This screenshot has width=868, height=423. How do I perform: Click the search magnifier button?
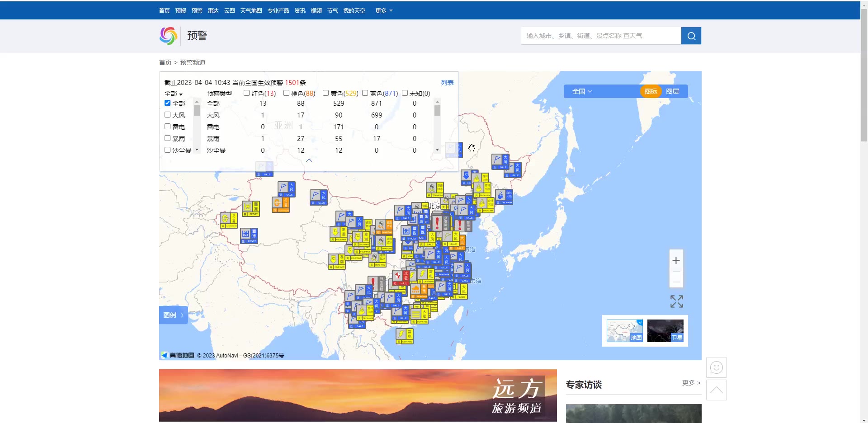click(x=691, y=36)
